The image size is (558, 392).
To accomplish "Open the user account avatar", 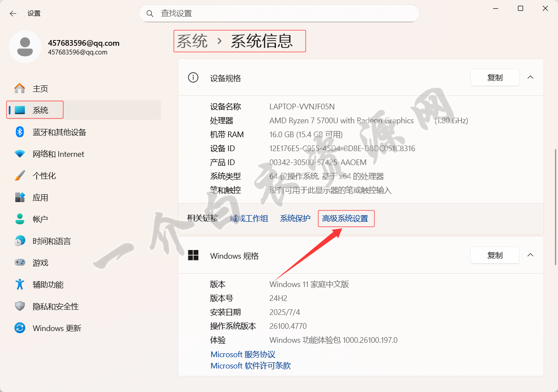I will point(25,47).
